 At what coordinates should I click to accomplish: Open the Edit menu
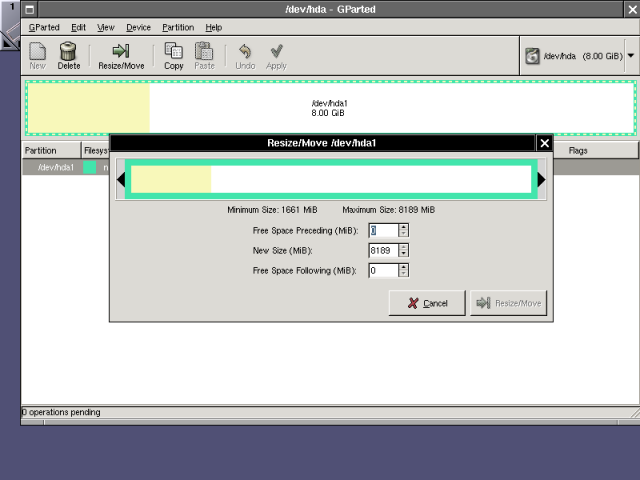pos(78,27)
